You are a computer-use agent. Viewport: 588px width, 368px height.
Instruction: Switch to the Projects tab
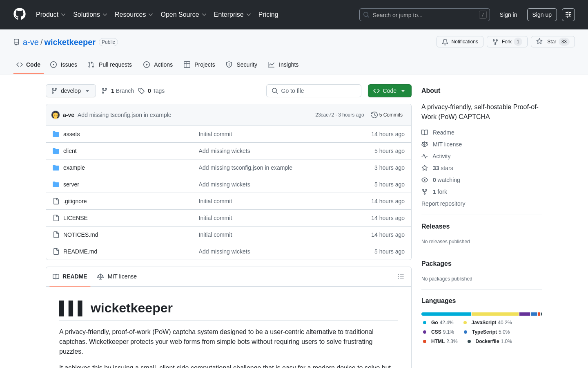point(199,65)
